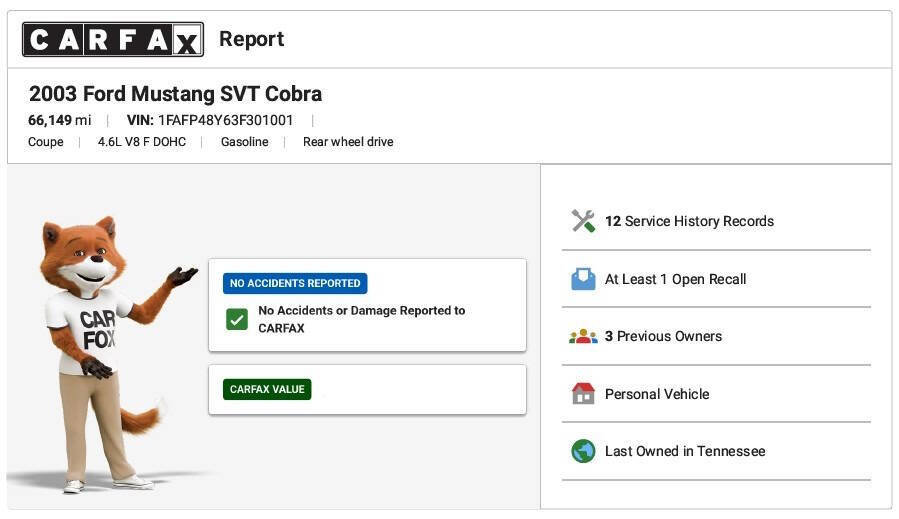Click the Gasoline fuel type text

coord(245,142)
